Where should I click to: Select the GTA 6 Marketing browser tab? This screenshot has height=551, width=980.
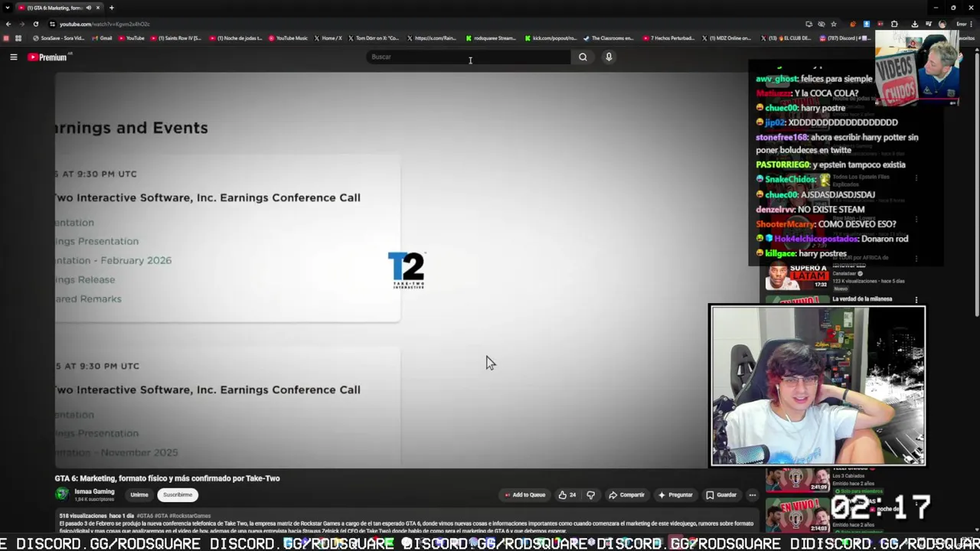[x=54, y=8]
